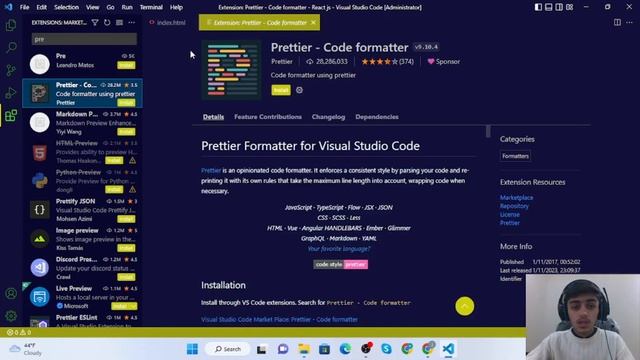Open editor more actions ellipsis
Viewport: 640px width, 360px height.
[x=629, y=22]
